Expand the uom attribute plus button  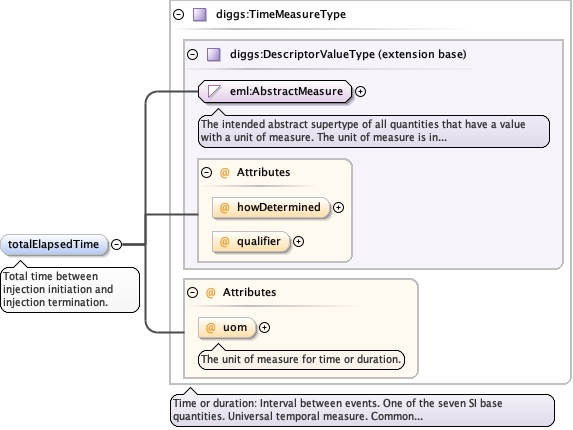[264, 327]
